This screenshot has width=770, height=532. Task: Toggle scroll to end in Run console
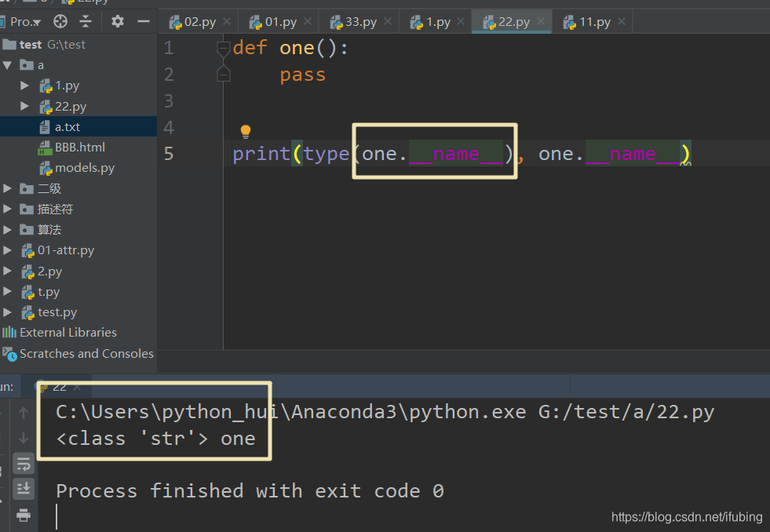pyautogui.click(x=23, y=488)
